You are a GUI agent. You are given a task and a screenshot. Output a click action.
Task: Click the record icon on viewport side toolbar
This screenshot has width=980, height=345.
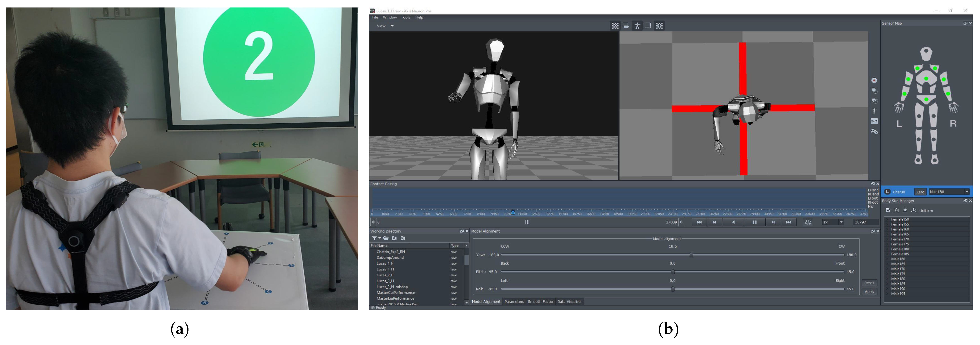coord(874,80)
